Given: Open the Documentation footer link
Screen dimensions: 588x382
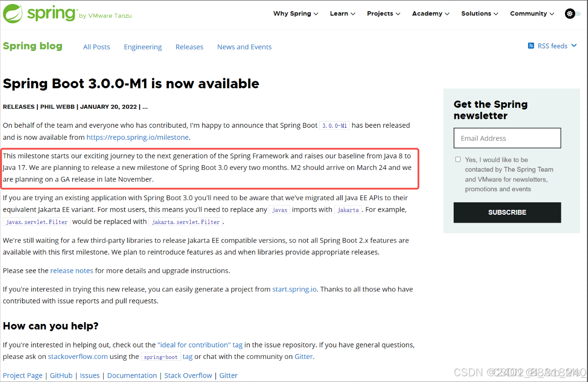Looking at the screenshot, I should pos(132,375).
